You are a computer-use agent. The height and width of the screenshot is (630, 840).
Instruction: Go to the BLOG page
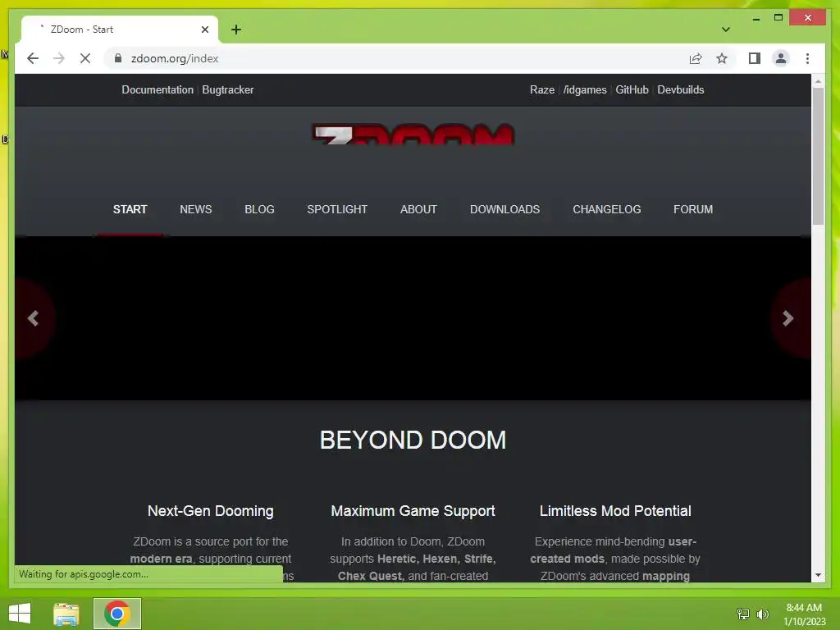[259, 209]
